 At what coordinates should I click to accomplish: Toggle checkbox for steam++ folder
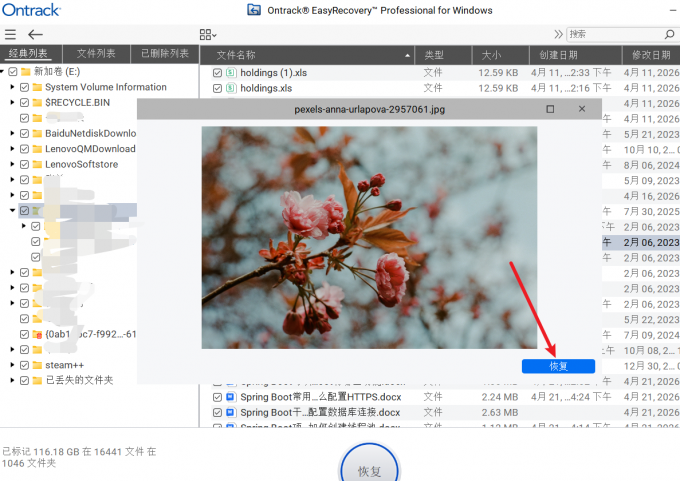pos(24,365)
